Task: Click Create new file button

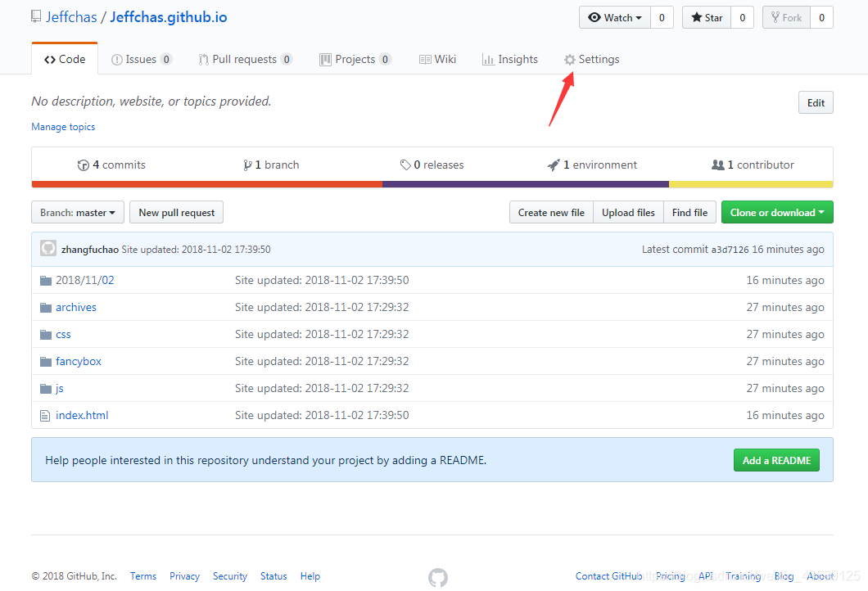Action: [x=551, y=213]
